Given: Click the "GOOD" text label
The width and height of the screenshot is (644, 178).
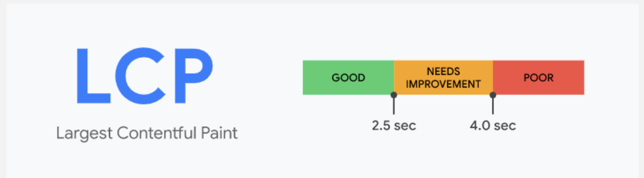Looking at the screenshot, I should pos(348,78).
